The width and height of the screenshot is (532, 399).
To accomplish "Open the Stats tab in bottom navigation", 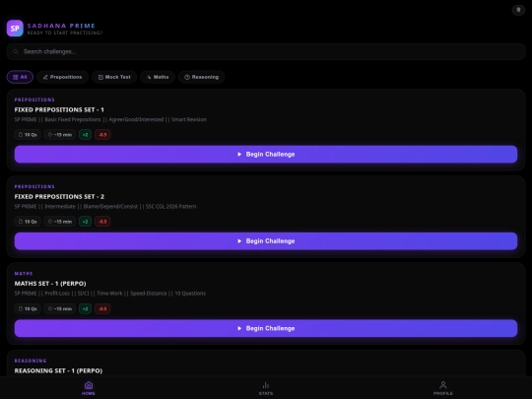I will click(266, 388).
